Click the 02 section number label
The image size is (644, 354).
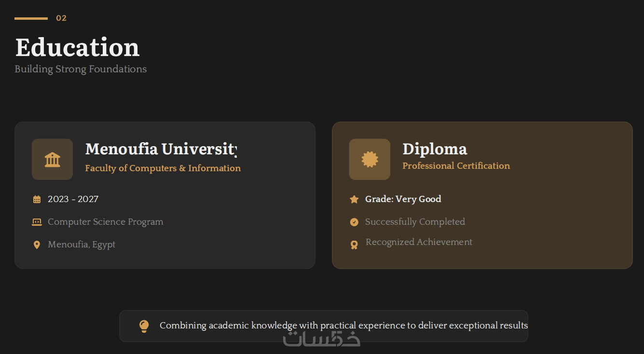tap(61, 18)
